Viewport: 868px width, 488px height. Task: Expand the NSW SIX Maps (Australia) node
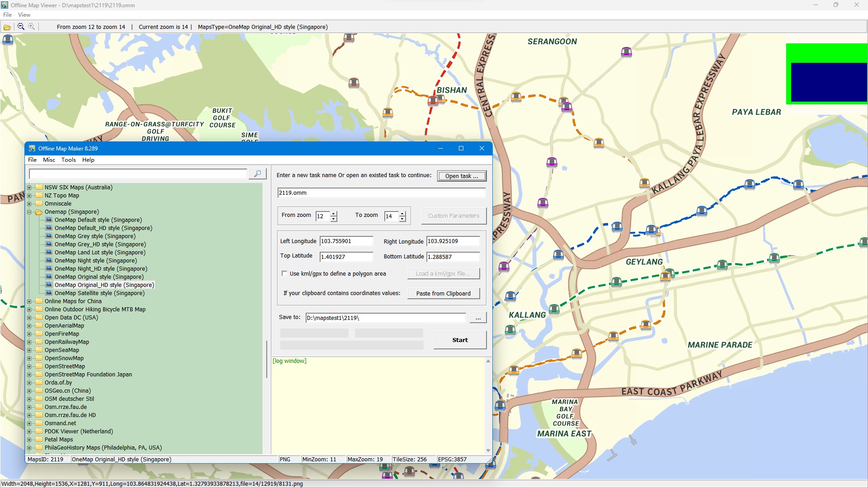point(29,188)
